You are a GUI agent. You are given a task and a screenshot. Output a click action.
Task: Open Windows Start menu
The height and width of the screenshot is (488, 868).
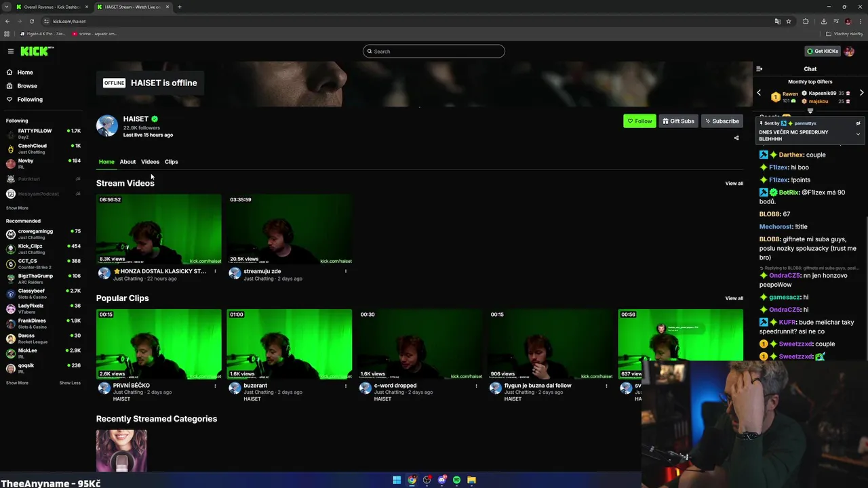point(397,480)
